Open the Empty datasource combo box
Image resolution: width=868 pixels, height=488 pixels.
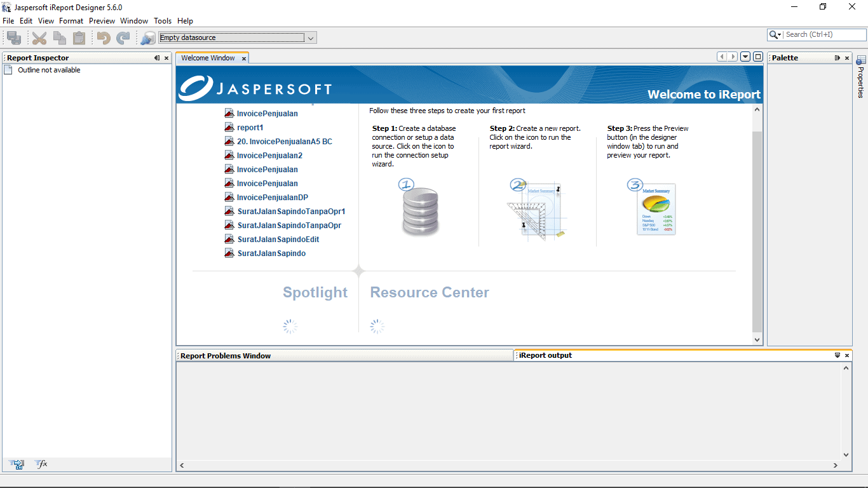click(x=238, y=38)
